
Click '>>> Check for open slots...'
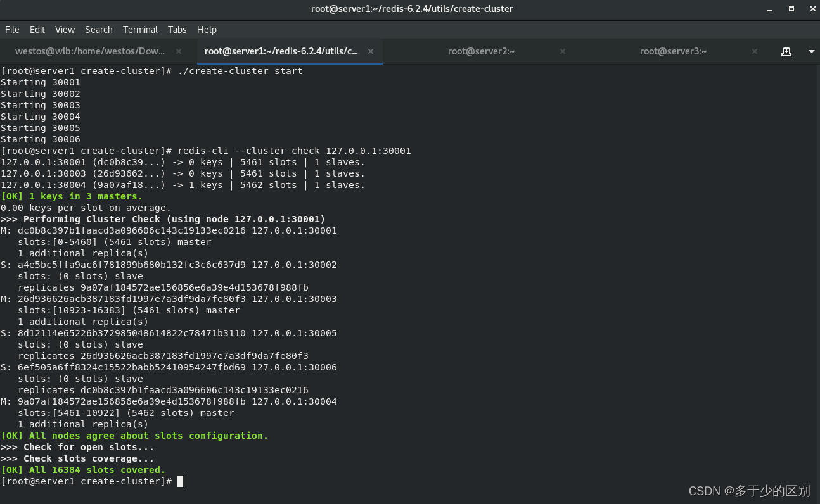pyautogui.click(x=77, y=447)
